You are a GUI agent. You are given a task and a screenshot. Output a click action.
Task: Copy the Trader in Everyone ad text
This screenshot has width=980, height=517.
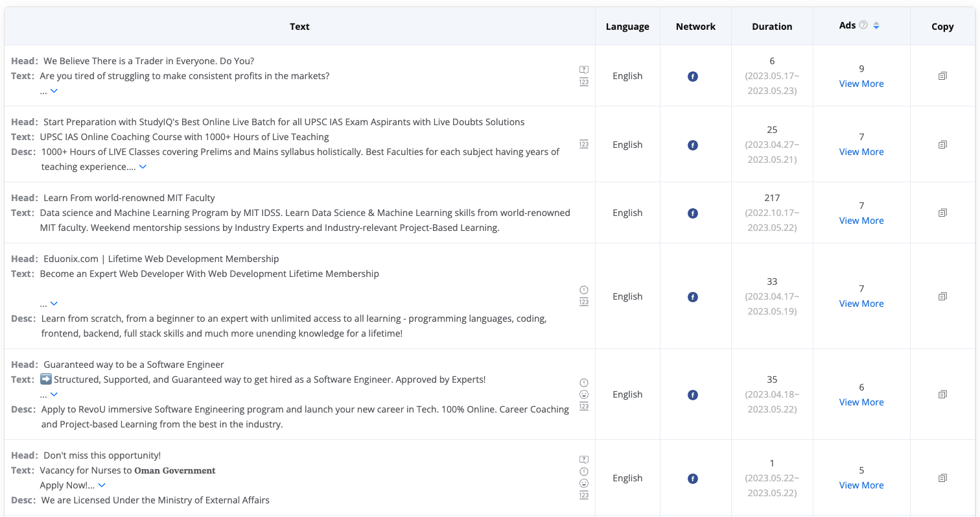click(x=942, y=76)
